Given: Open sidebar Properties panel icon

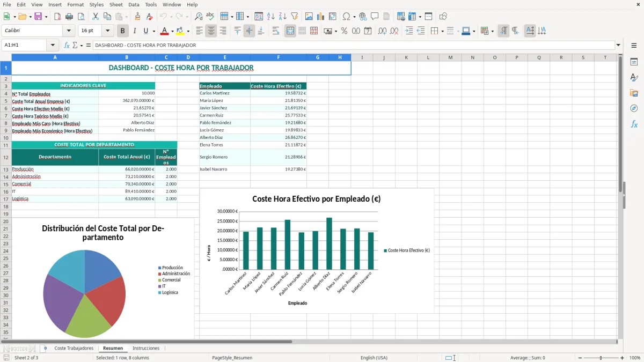Looking at the screenshot, I should click(x=634, y=62).
